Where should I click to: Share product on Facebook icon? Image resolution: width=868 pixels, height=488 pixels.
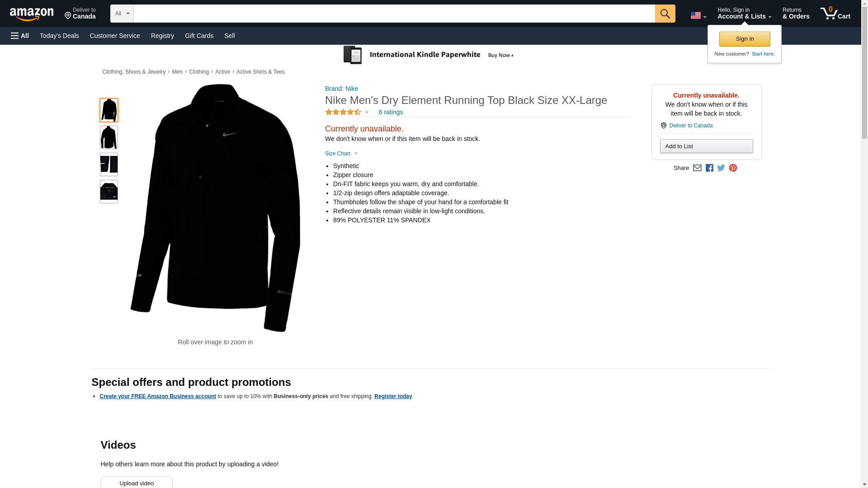(x=709, y=168)
